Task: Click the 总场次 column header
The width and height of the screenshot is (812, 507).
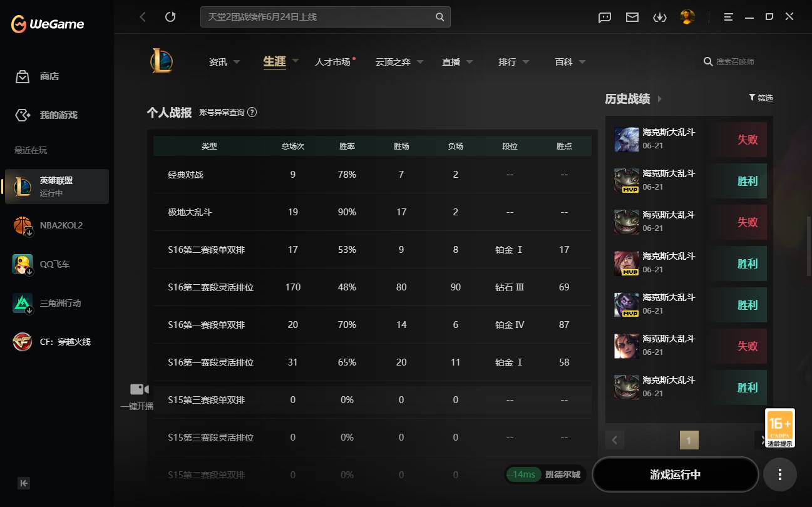Action: point(293,146)
